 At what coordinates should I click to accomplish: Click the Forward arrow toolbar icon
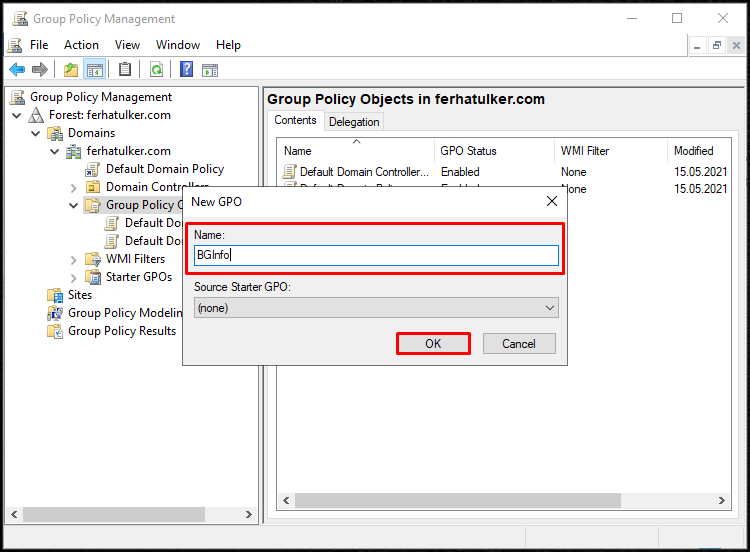pos(40,70)
